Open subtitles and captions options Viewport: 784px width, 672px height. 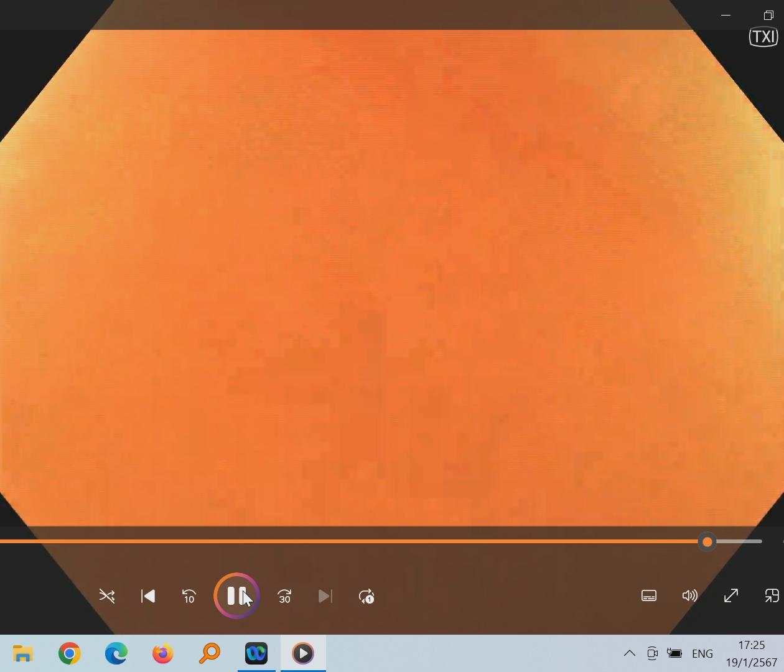(x=648, y=595)
